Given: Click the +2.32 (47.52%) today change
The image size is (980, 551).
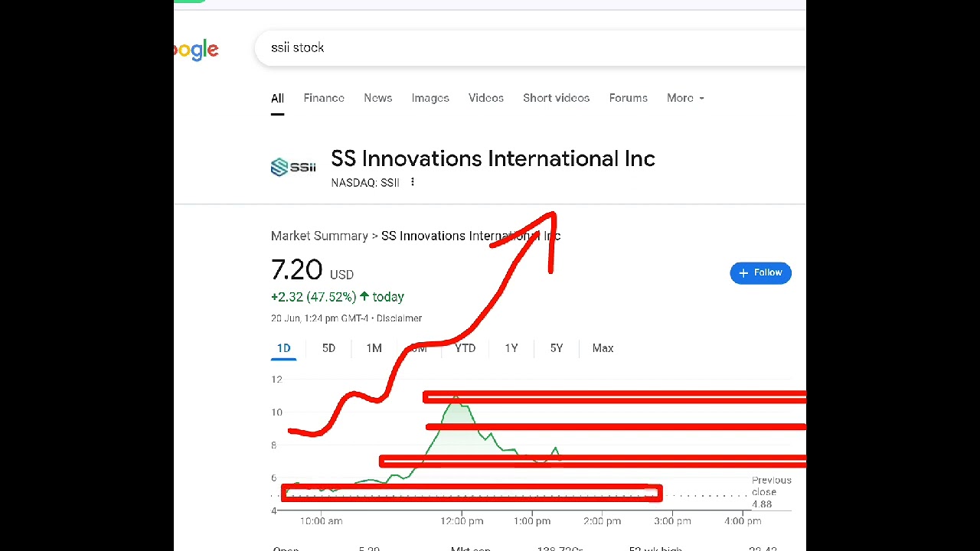Looking at the screenshot, I should 337,297.
